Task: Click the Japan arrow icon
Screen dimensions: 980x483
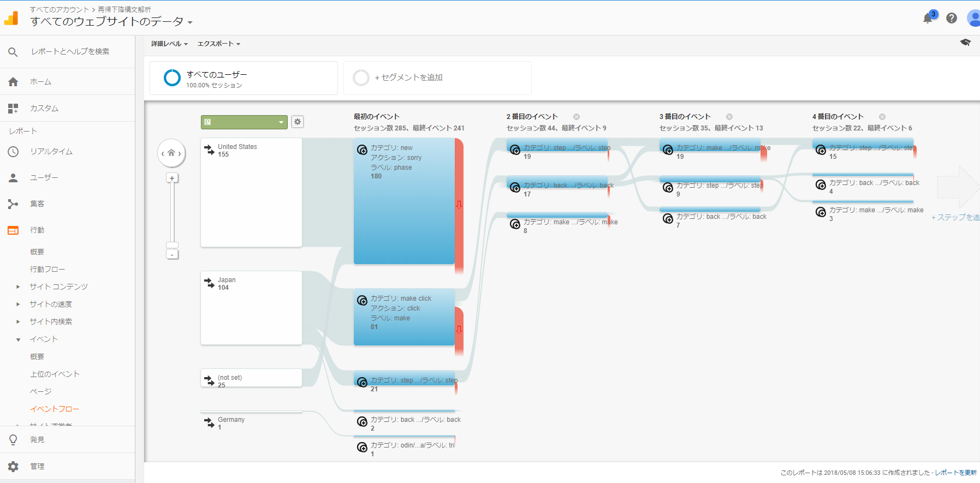Action: pos(210,283)
